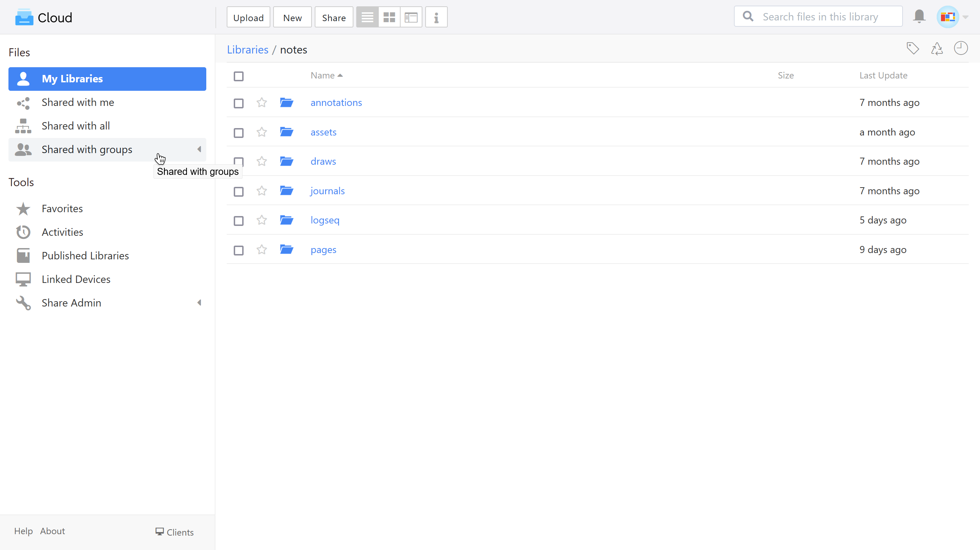The height and width of the screenshot is (550, 980).
Task: Open the library history clock icon
Action: pyautogui.click(x=961, y=48)
